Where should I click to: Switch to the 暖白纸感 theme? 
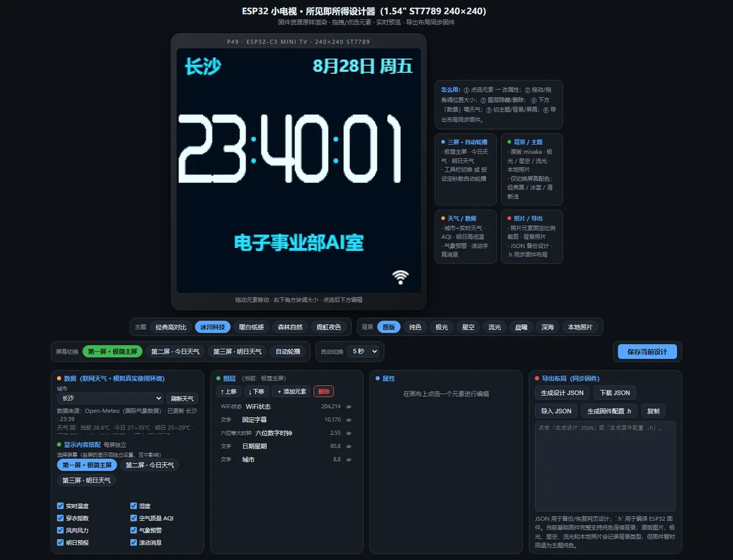click(x=251, y=327)
